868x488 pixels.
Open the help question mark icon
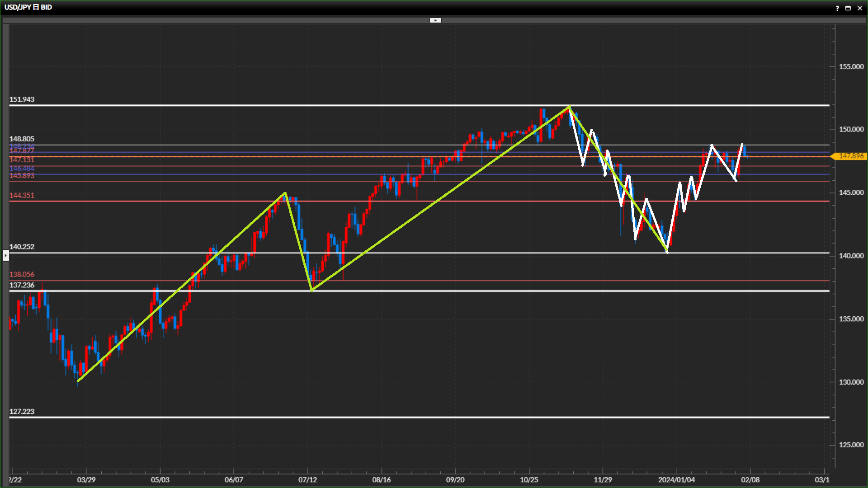tap(837, 8)
